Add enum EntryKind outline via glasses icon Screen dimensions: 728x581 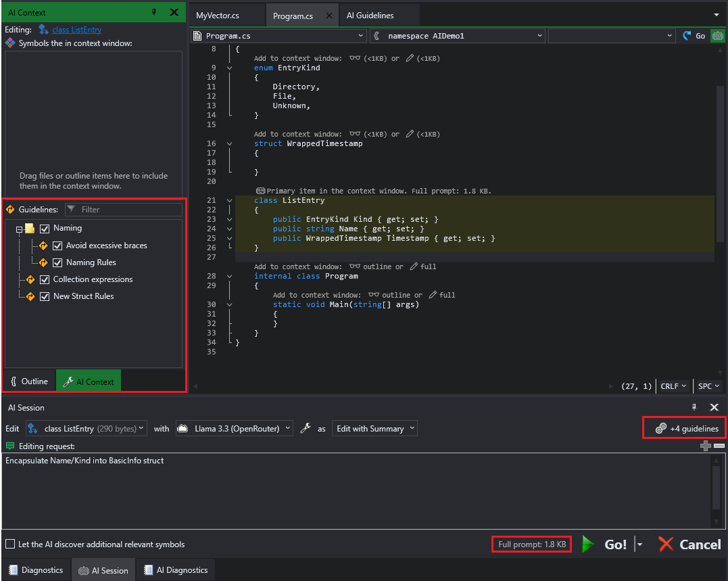(x=355, y=58)
